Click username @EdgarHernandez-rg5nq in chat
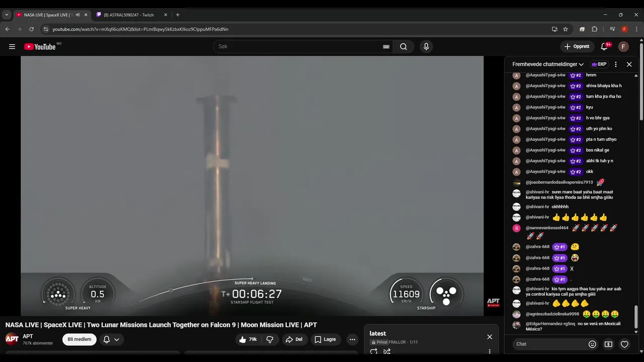Screen dimensions: 644x362 (550, 324)
